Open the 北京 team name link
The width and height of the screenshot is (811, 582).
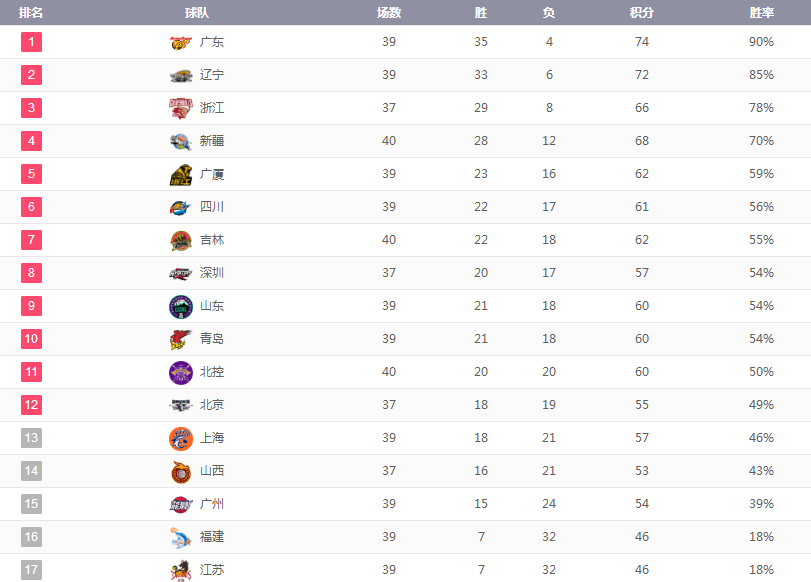[x=212, y=405]
